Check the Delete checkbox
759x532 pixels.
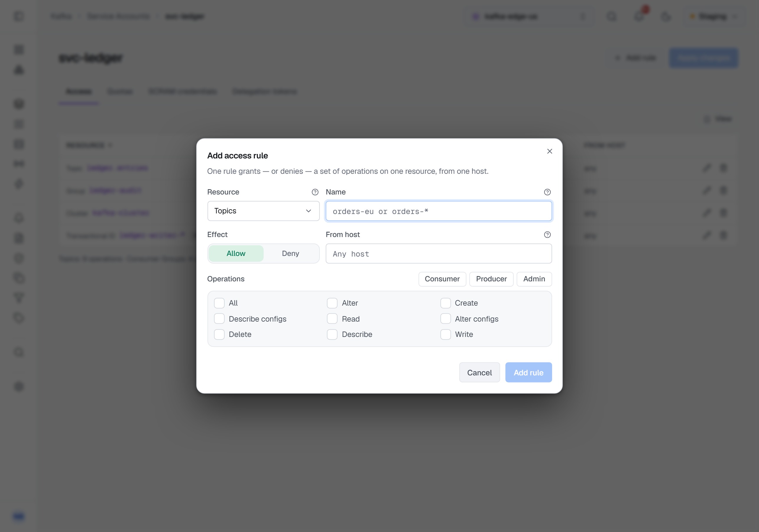(219, 335)
